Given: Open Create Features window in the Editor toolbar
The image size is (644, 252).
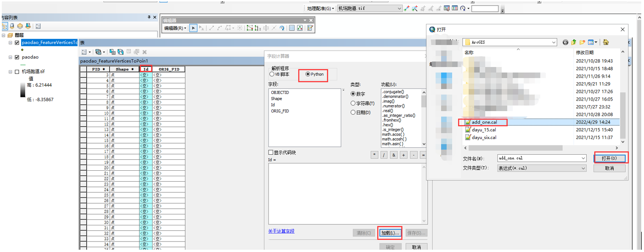Looking at the screenshot, I should tap(310, 28).
